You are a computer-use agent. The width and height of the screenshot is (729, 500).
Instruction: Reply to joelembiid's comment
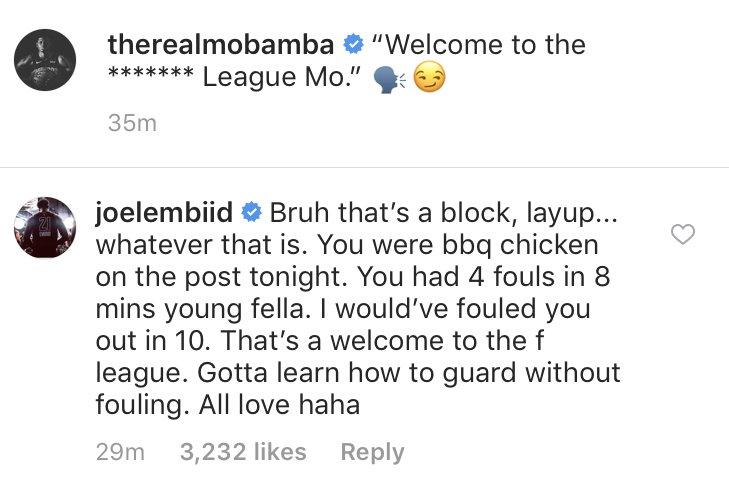coord(372,452)
